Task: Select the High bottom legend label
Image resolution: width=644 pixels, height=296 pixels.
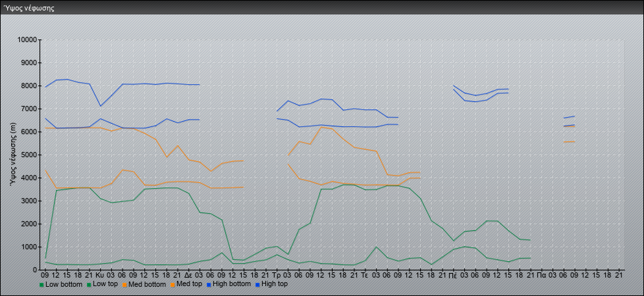Action: [230, 284]
